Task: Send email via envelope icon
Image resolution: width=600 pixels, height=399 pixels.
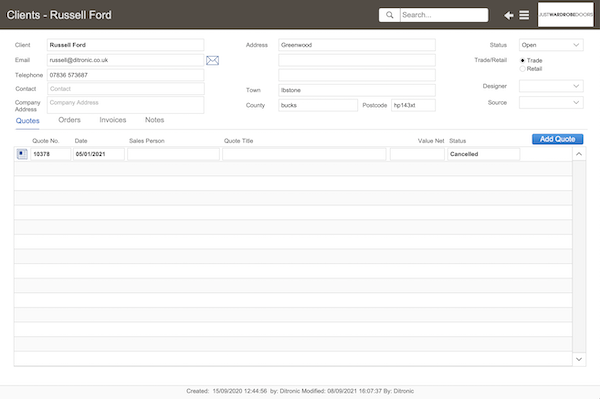Action: coord(212,60)
